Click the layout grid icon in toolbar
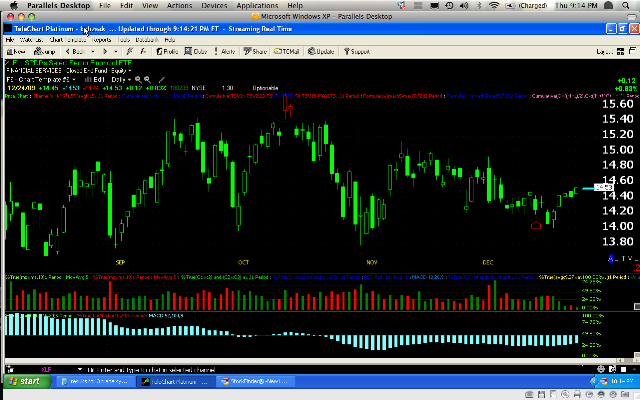640x400 pixels. [620, 51]
